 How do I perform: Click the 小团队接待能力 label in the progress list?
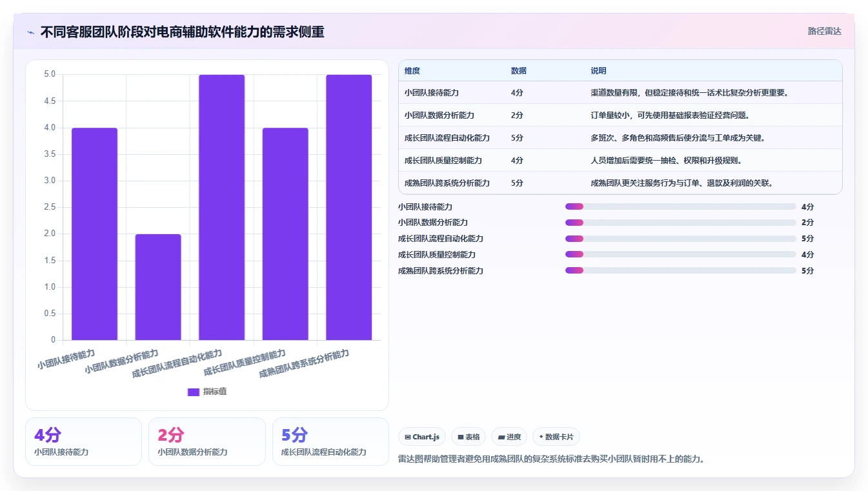click(425, 207)
